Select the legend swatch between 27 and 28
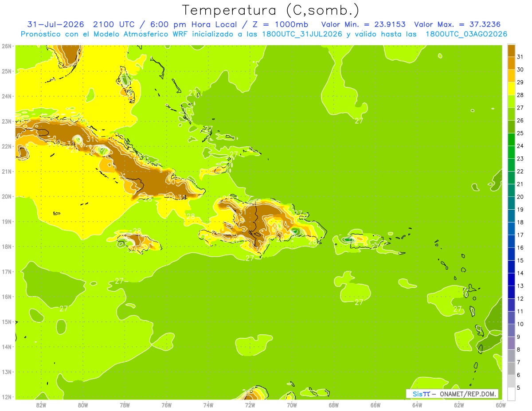This screenshot has width=532, height=411. click(511, 102)
